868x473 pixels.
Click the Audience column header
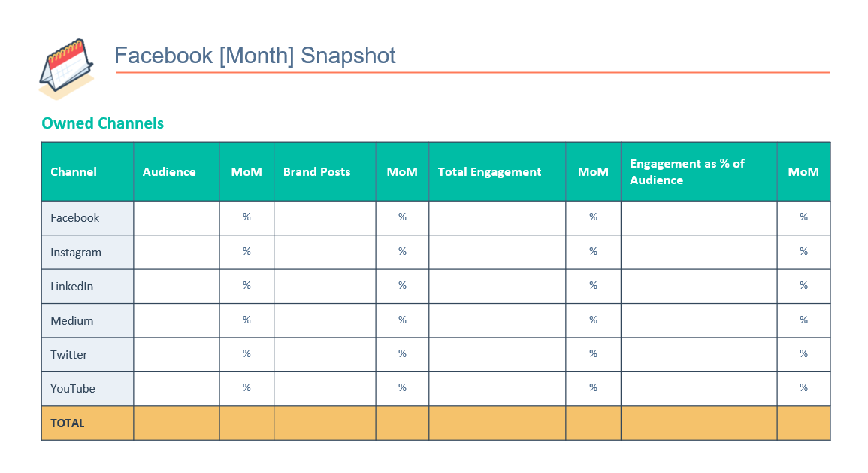pos(169,171)
